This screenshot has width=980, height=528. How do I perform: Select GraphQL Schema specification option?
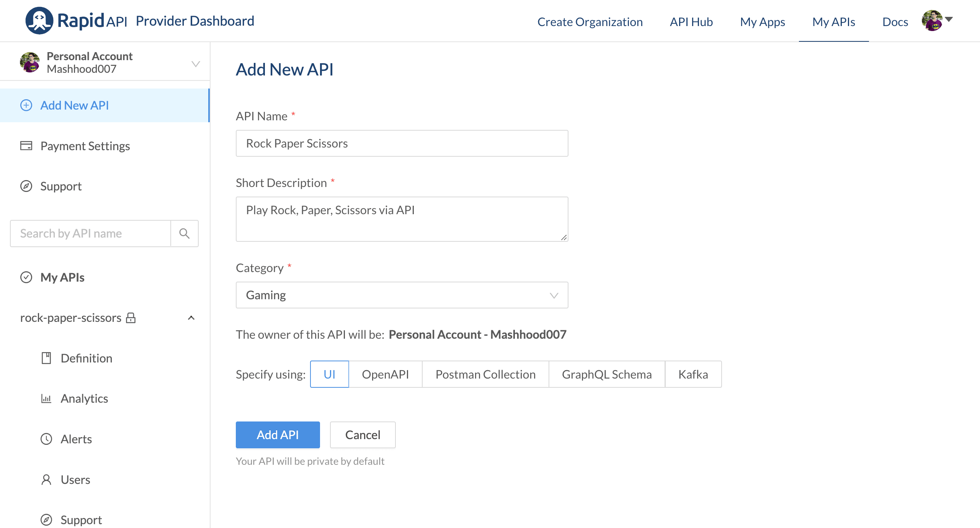pos(607,374)
